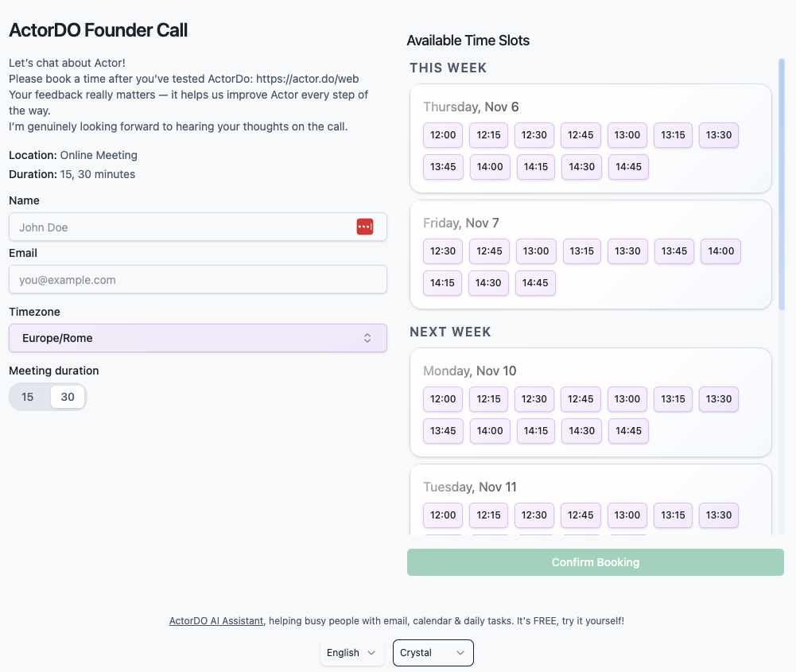
Task: Select the 15 minute meeting duration
Action: (x=28, y=397)
